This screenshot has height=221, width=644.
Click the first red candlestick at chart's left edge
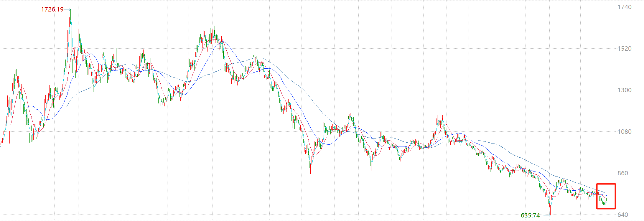tap(1, 144)
